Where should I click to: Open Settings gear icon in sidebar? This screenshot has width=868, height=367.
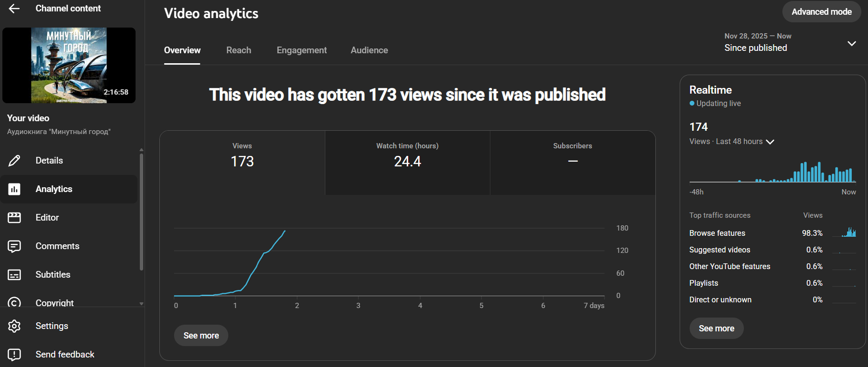point(14,326)
